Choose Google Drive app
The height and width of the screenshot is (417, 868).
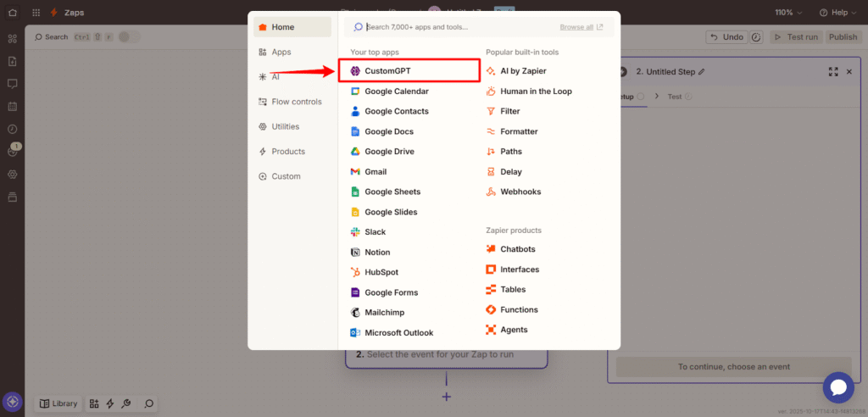pos(382,152)
